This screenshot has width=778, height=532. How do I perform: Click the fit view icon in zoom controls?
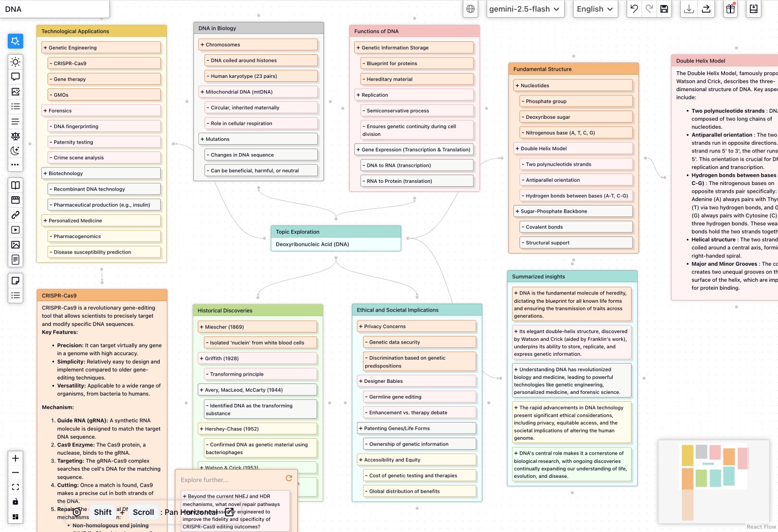15,487
